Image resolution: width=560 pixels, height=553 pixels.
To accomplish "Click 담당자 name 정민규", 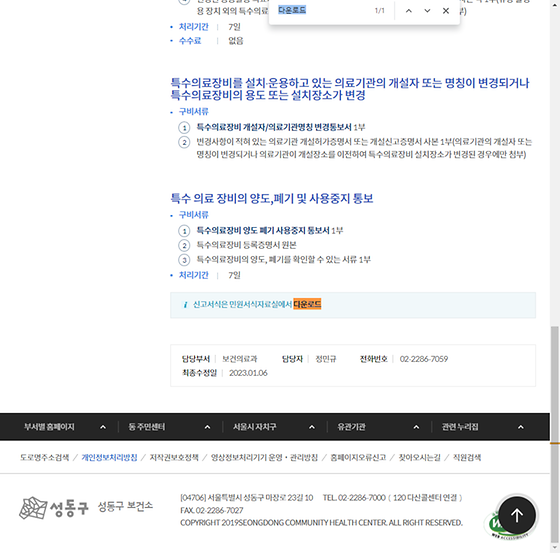I will [x=325, y=359].
